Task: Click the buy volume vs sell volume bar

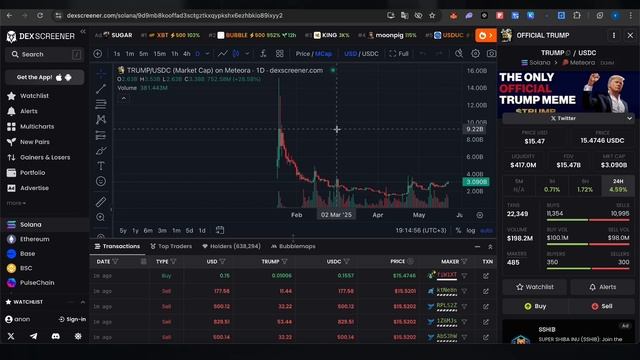Action: click(x=588, y=244)
